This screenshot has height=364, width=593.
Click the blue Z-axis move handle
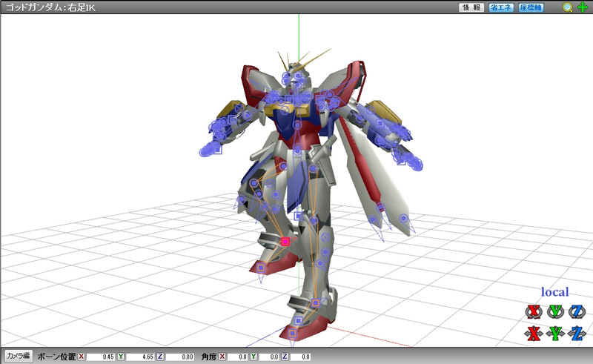pos(577,334)
